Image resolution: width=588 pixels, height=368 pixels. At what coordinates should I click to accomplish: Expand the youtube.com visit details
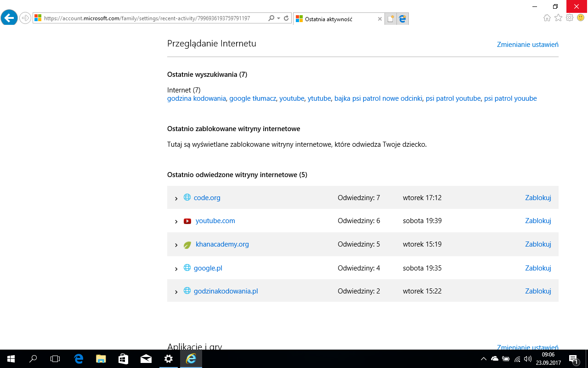[176, 221]
